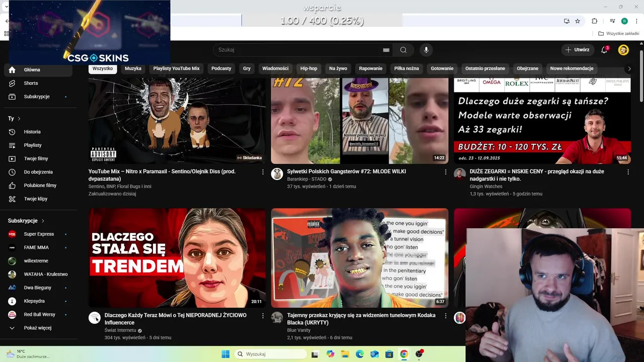The height and width of the screenshot is (362, 644).
Task: Expand the Ty section chevron
Action: pyautogui.click(x=19, y=119)
